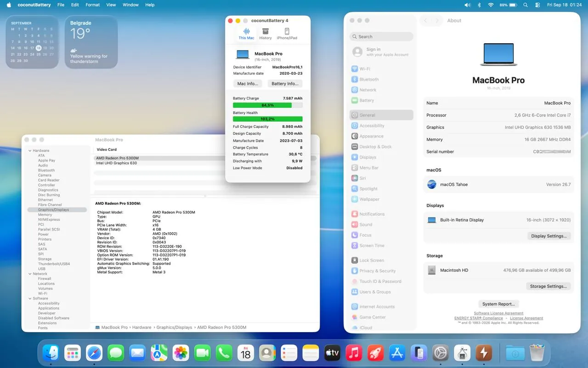Collapse the Hardware section in System Information

(30, 150)
